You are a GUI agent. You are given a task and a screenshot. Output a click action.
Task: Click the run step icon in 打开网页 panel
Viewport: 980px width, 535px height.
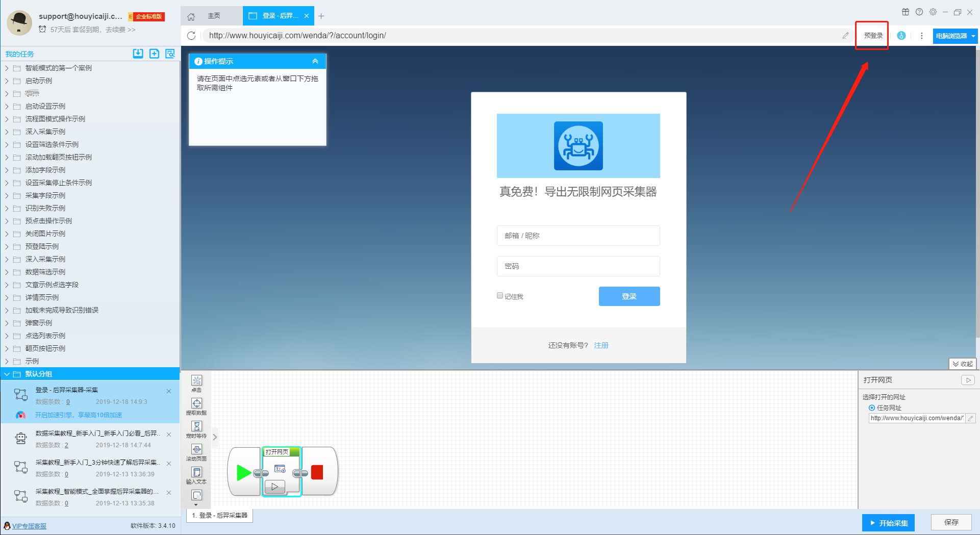click(968, 380)
